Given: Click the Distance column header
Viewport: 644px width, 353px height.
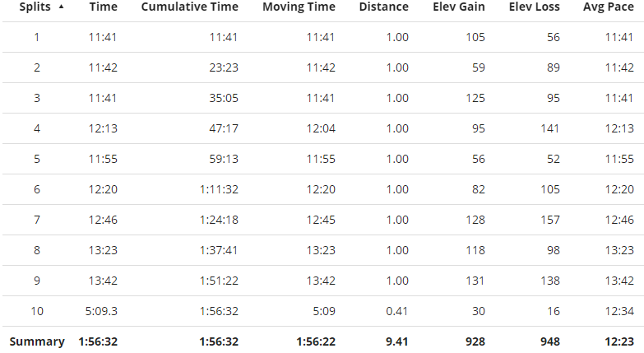Looking at the screenshot, I should pos(383,7).
